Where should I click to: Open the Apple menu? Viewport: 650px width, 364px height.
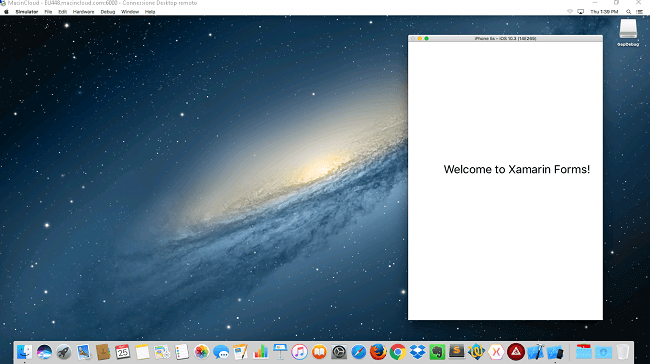tap(6, 12)
